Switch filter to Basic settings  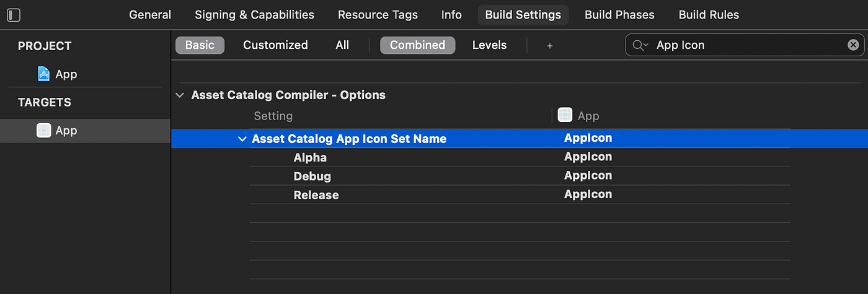point(200,45)
